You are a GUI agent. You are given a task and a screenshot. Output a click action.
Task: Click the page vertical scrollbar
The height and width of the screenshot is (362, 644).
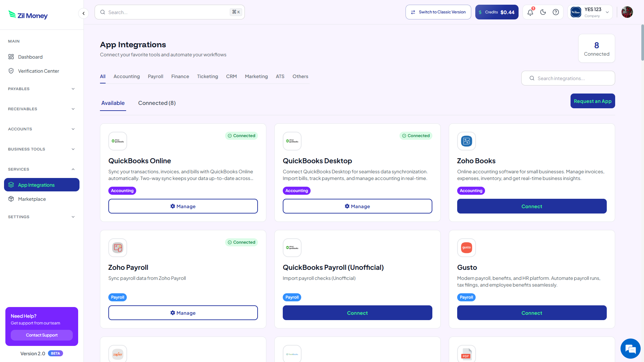642,42
